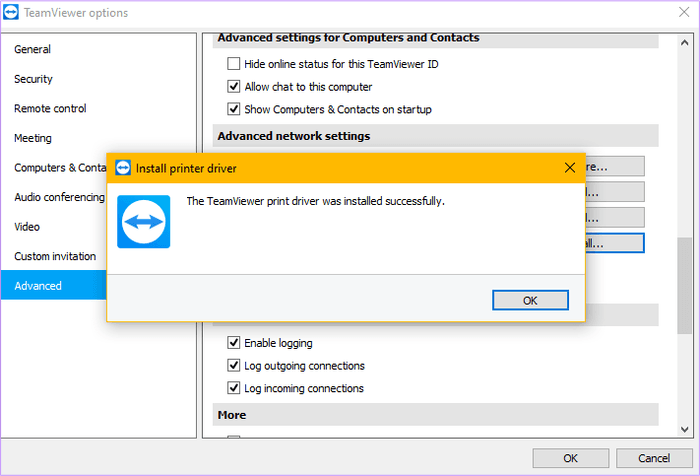The width and height of the screenshot is (700, 476).
Task: Uncheck Allow chat to this computer
Action: coord(233,86)
